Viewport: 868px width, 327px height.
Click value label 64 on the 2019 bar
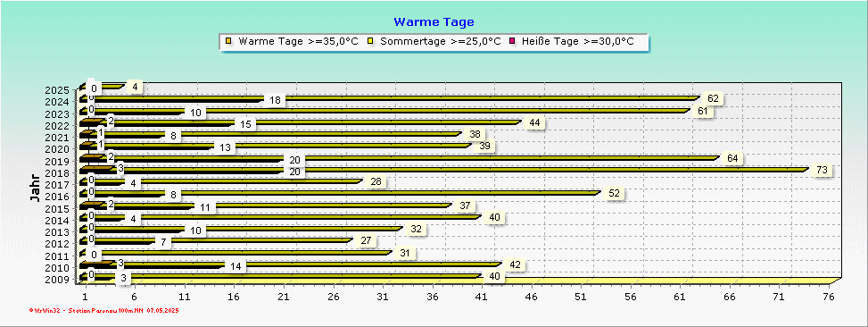coord(733,158)
